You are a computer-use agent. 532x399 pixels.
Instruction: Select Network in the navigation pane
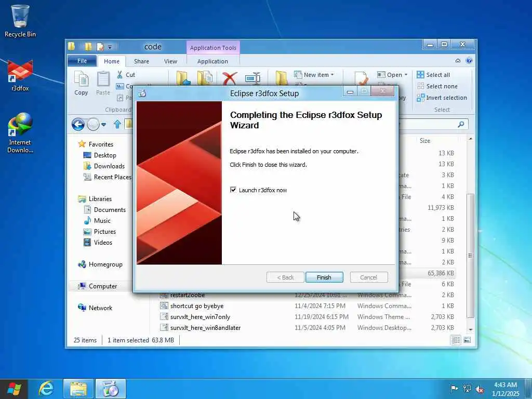pos(100,308)
